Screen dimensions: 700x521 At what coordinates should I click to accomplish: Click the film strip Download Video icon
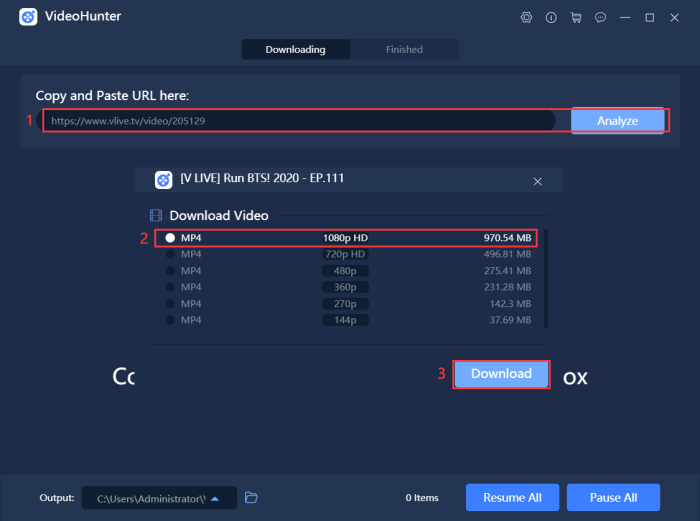click(x=156, y=216)
